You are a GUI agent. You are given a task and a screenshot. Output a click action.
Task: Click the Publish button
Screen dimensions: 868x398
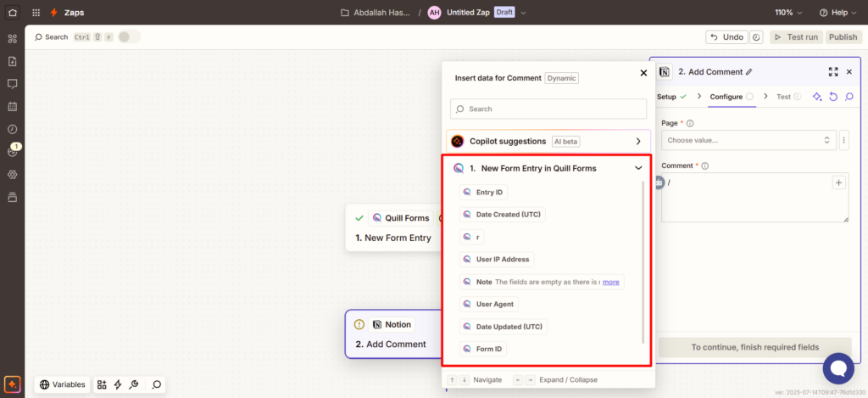[x=843, y=37]
